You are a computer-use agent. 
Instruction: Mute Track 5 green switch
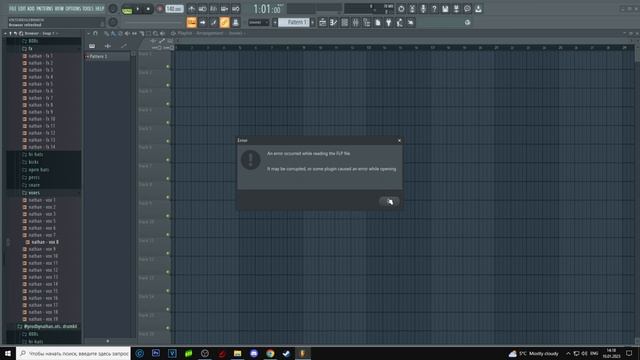tap(168, 141)
